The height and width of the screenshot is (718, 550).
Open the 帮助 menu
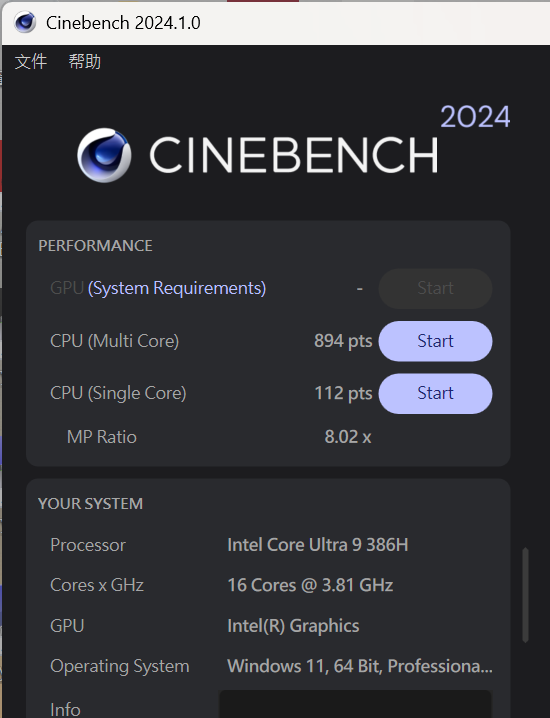(85, 61)
